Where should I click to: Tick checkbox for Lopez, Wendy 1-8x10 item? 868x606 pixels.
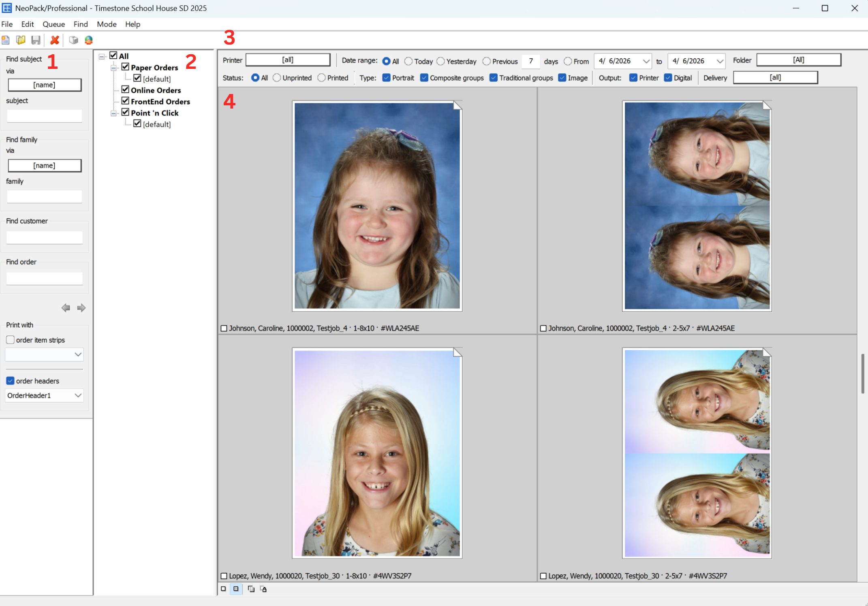click(224, 576)
